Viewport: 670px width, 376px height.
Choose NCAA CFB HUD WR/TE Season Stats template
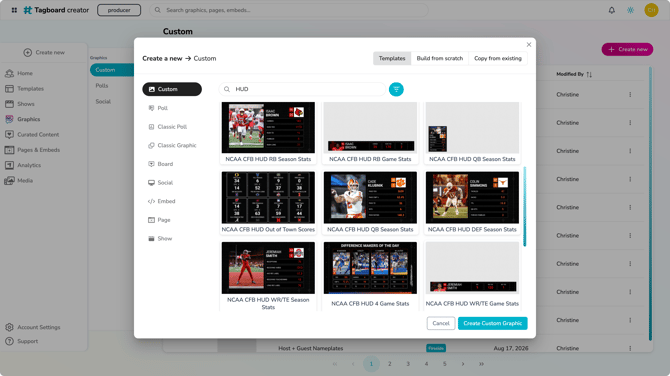click(x=268, y=276)
